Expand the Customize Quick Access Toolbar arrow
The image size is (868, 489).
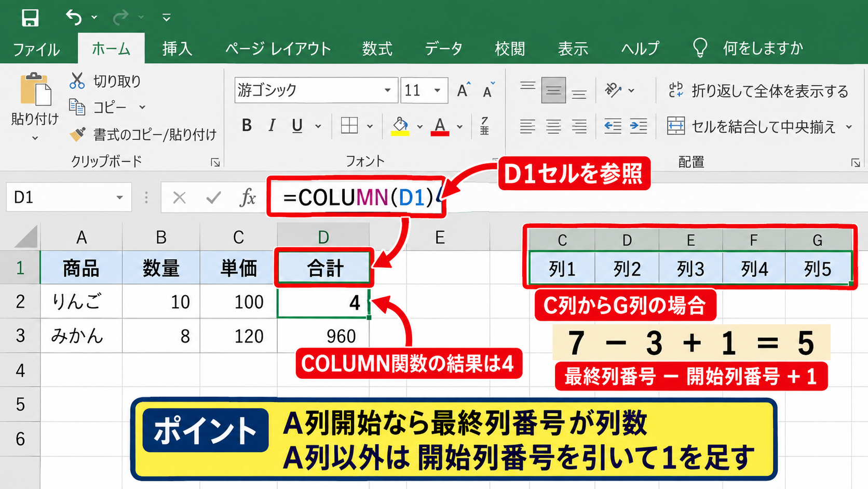166,18
